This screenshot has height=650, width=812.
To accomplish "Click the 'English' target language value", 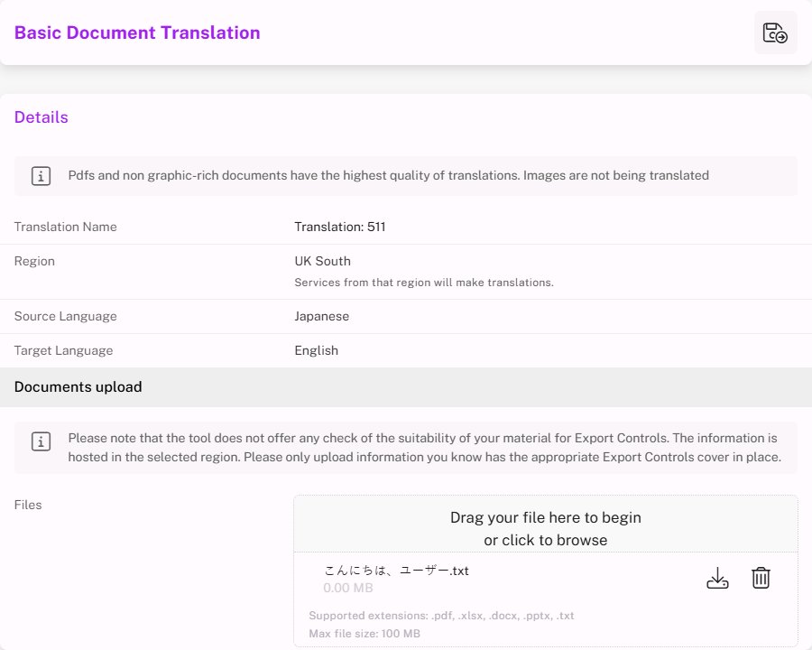I will coord(316,350).
